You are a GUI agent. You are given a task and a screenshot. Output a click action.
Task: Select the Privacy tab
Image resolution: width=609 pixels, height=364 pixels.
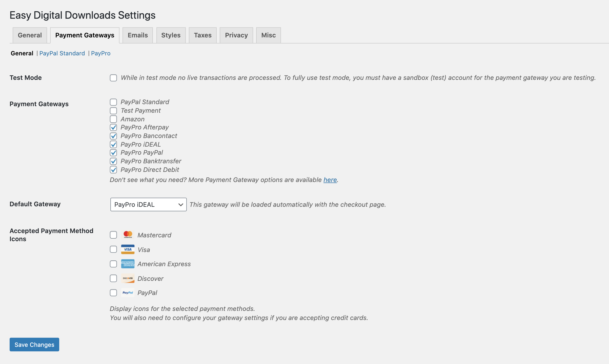tap(236, 35)
